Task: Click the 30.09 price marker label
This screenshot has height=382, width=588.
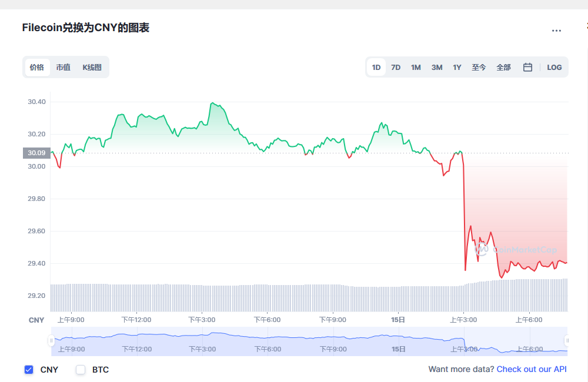Action: point(36,153)
